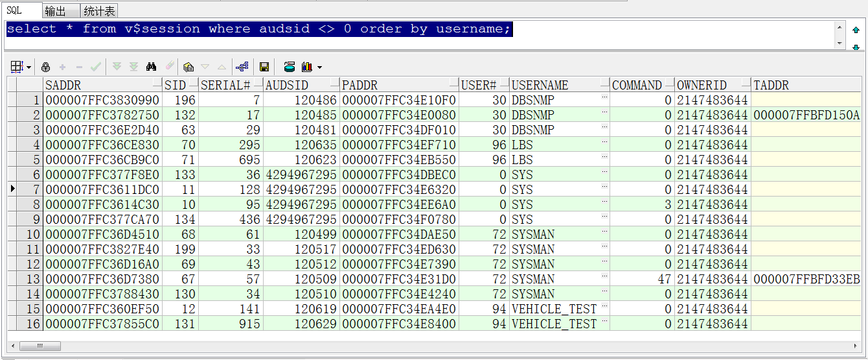Click the PADDR cell 000007FFC34E8400
Screen dimensions: 868x360
coord(399,324)
